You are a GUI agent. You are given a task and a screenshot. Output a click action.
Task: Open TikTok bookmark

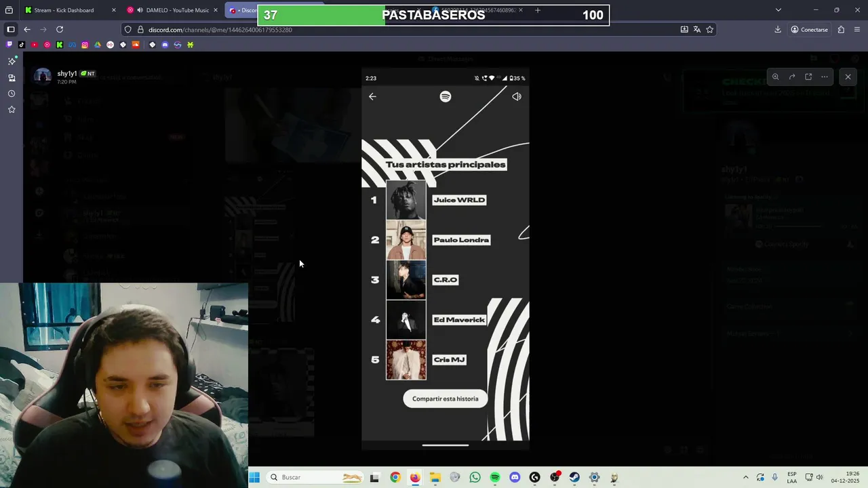[x=22, y=45]
